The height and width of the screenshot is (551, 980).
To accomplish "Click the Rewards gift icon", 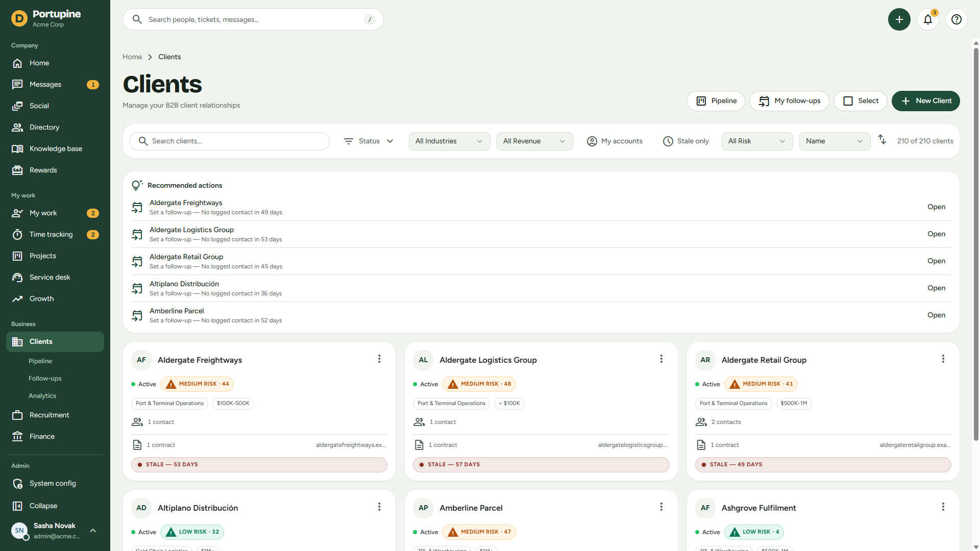I will [x=17, y=170].
